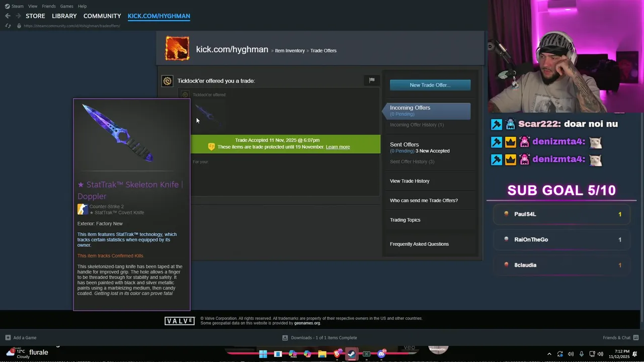Screen dimensions: 644x362
Task: Open Downloads status in the bottom bar
Action: coord(319,338)
